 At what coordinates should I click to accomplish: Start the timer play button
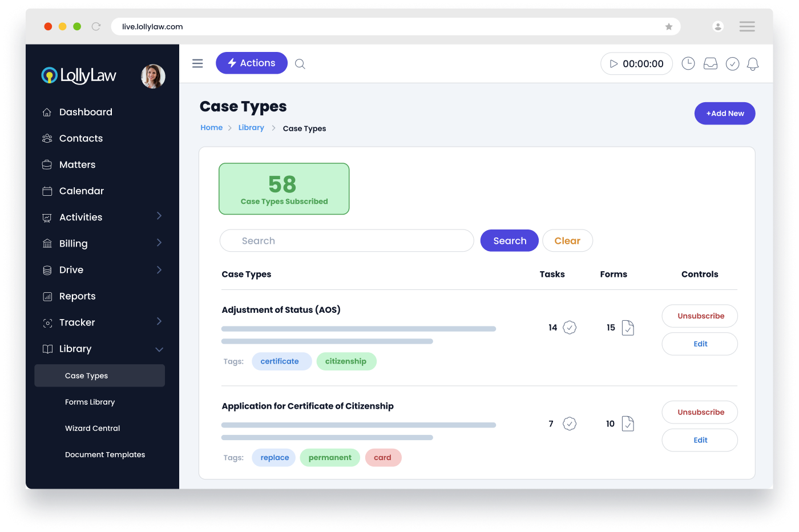point(614,64)
